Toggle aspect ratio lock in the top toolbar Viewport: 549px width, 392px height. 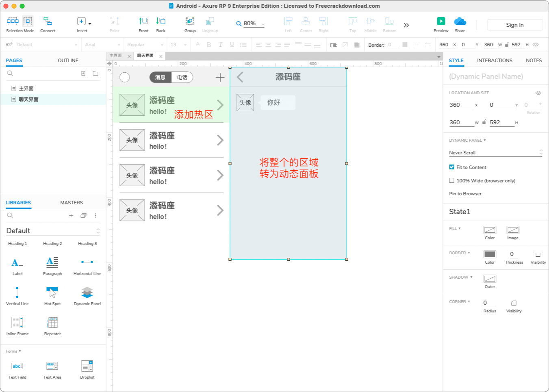(x=507, y=45)
